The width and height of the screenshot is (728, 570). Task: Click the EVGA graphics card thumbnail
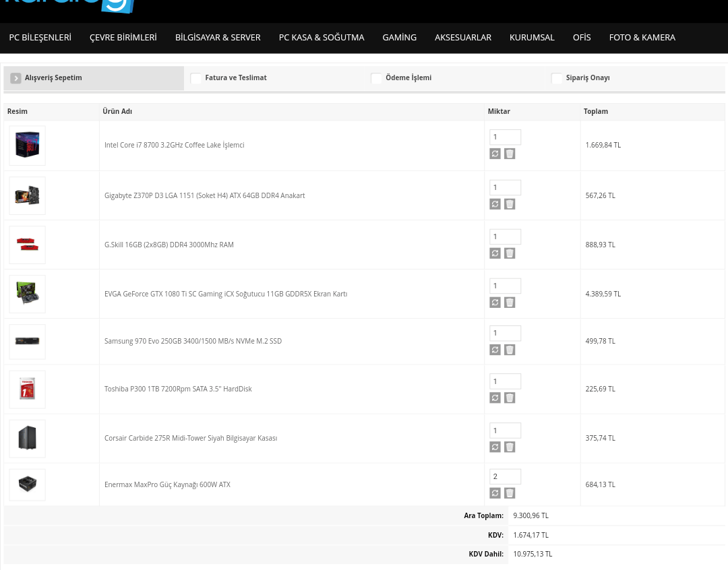28,294
